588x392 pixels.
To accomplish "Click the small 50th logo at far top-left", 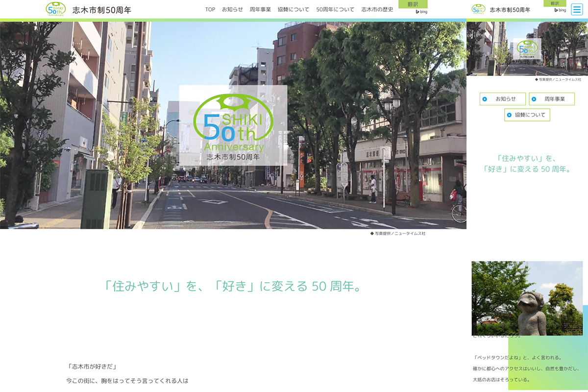I will click(x=55, y=9).
